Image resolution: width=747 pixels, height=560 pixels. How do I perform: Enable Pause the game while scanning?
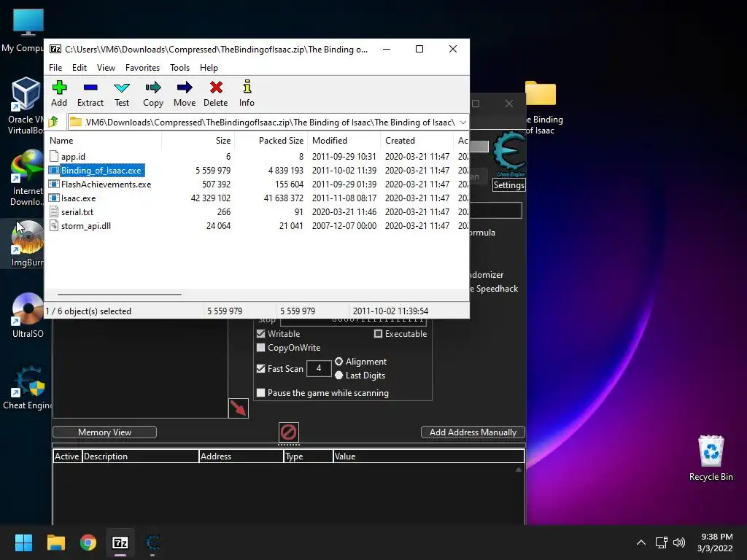pyautogui.click(x=260, y=393)
